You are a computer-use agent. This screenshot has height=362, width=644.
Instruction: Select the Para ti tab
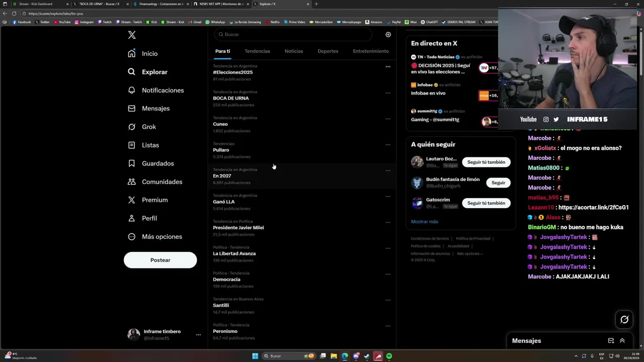click(x=222, y=51)
